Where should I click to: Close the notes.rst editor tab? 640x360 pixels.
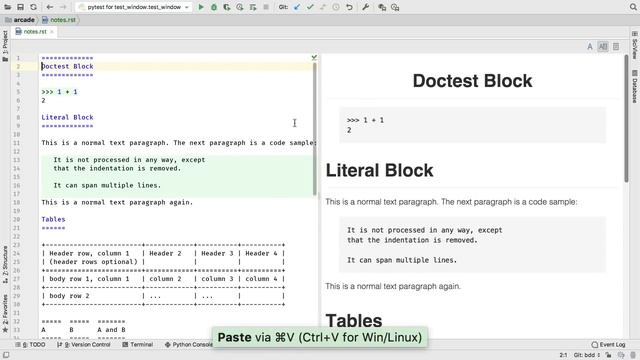tap(52, 31)
